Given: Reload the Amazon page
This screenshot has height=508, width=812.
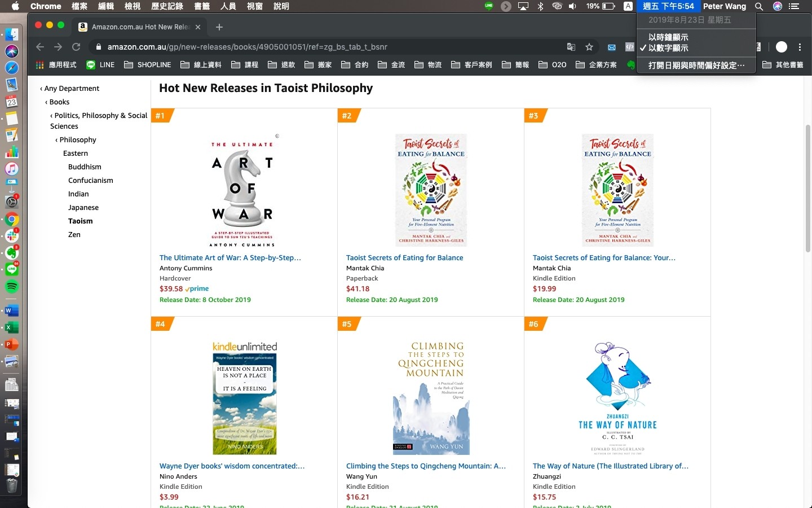Looking at the screenshot, I should (x=76, y=47).
